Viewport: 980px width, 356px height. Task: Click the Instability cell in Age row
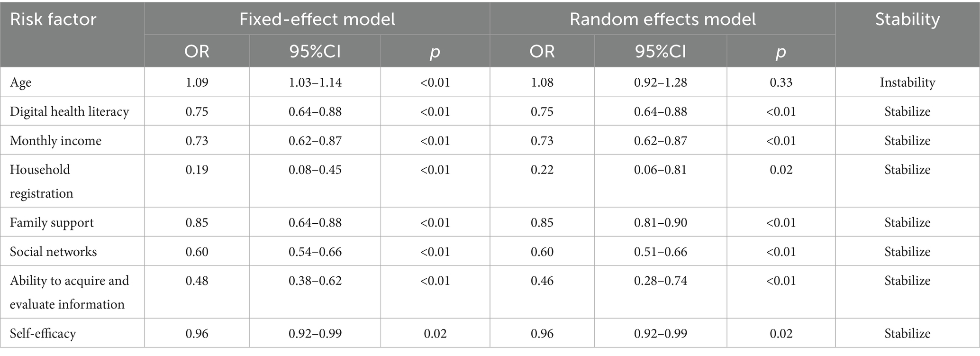tap(907, 82)
